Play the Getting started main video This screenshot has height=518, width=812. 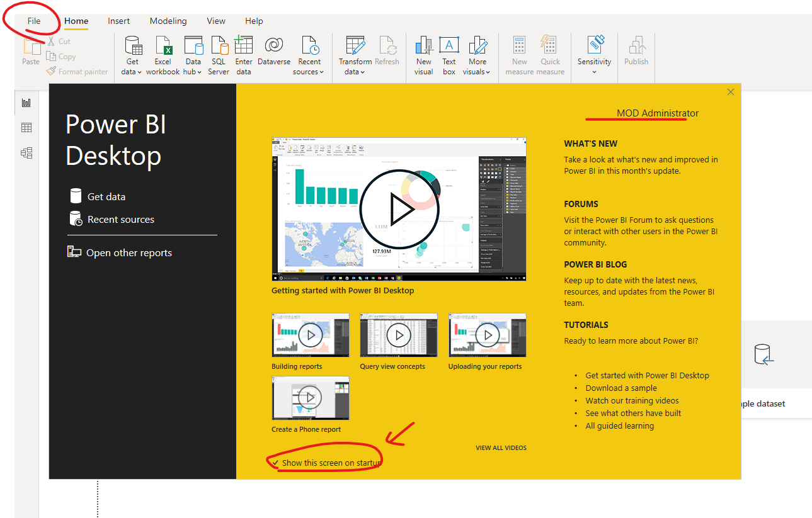pos(399,209)
